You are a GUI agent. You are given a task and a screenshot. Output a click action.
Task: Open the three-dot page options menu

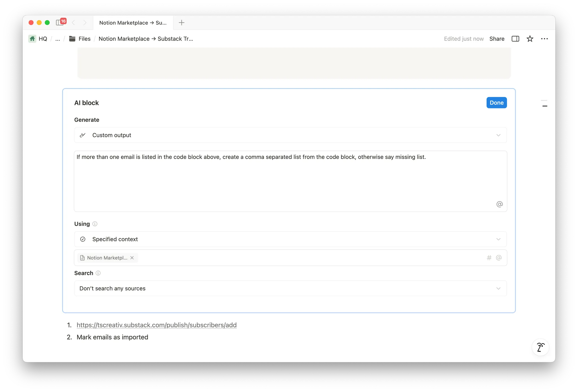(x=544, y=39)
